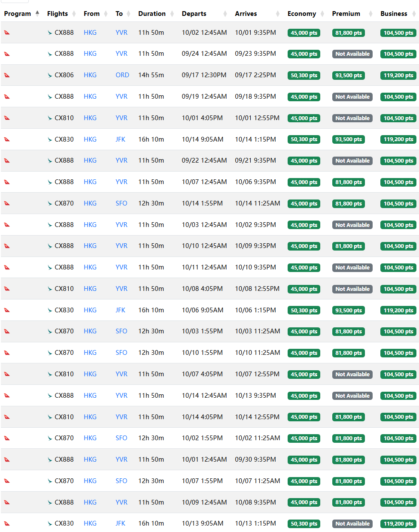Click Not Available Premium badge departing 09/24
The width and height of the screenshot is (419, 532).
[352, 54]
